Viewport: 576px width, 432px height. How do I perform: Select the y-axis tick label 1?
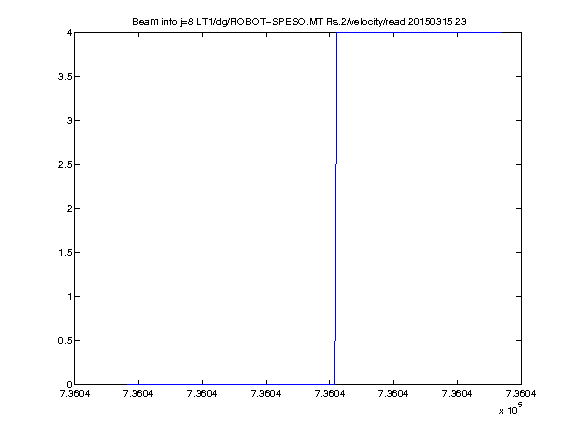pos(69,296)
